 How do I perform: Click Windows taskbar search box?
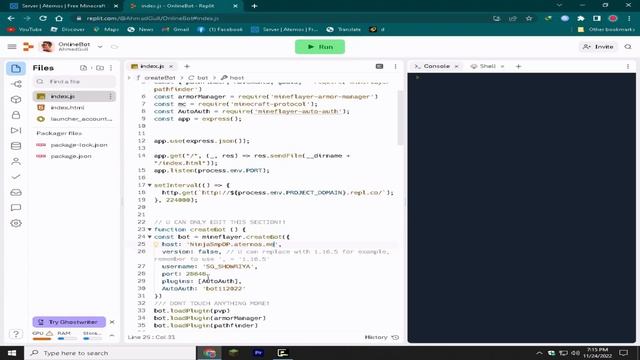110,353
